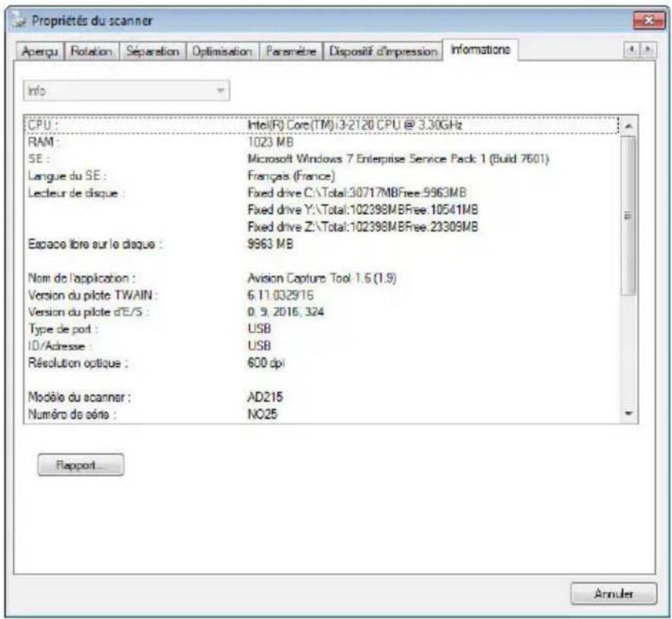
Task: Select the Lecteur de disque row
Action: pyautogui.click(x=322, y=193)
